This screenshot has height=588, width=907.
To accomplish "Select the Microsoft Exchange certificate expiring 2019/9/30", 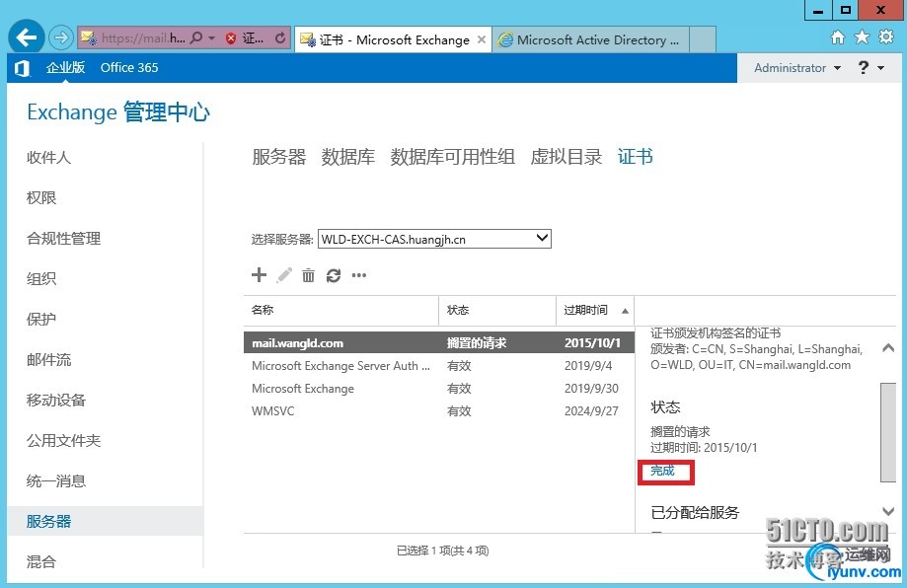I will pos(439,389).
